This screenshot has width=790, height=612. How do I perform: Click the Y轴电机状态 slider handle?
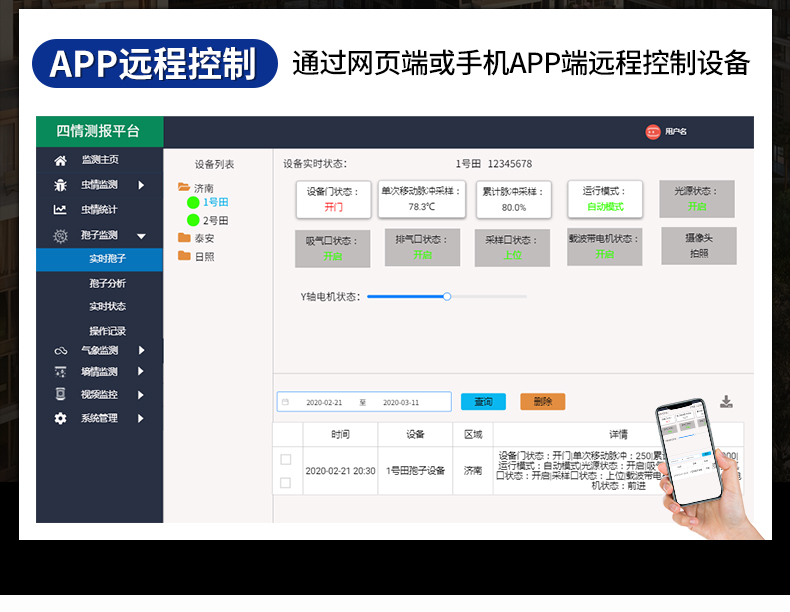(x=447, y=296)
